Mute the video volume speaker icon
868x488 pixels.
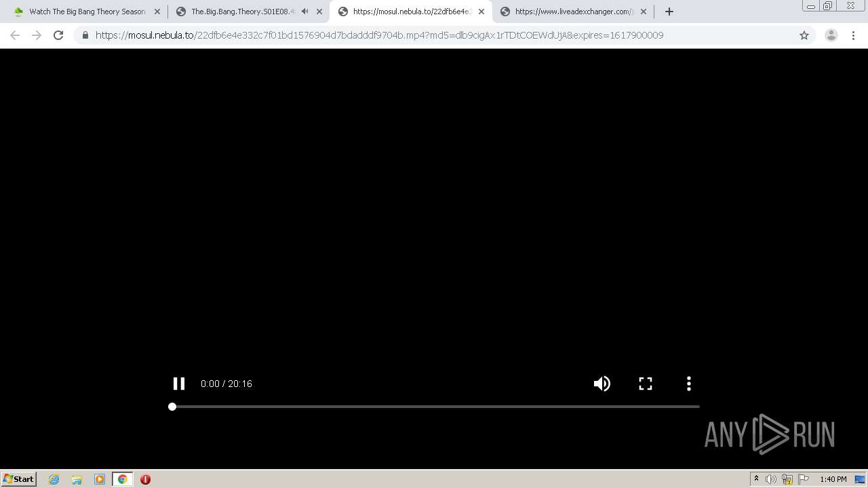(x=602, y=384)
